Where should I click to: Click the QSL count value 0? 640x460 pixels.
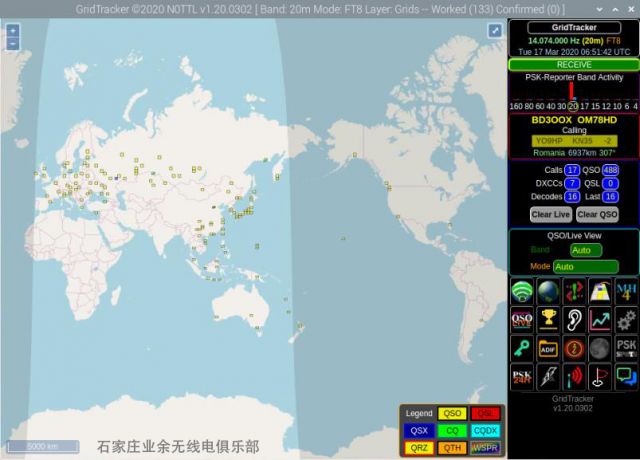coord(610,183)
